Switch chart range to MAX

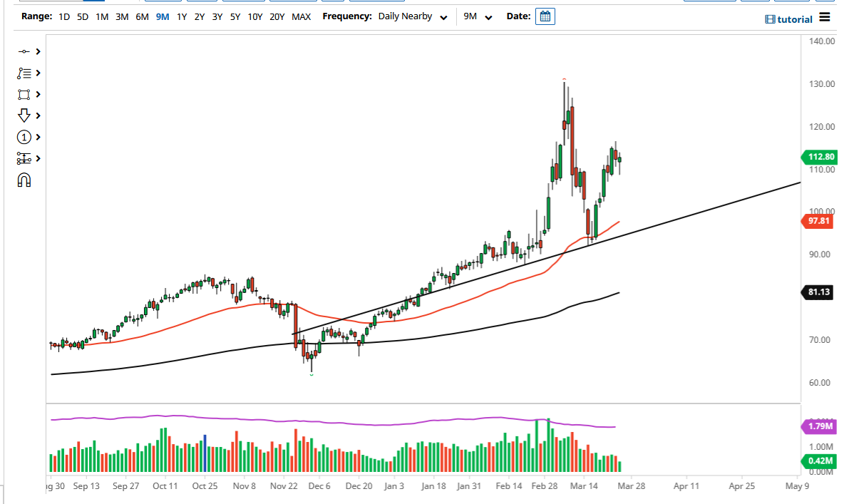(x=301, y=16)
